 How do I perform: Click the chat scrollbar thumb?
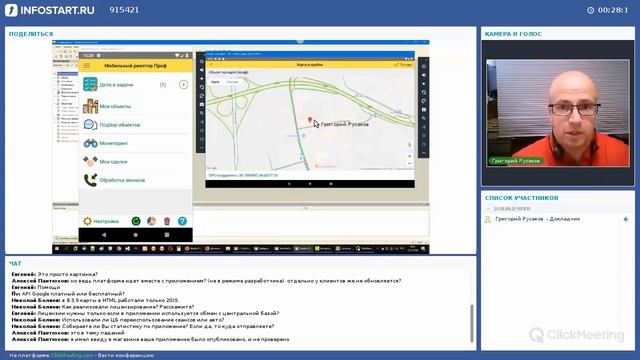pos(472,323)
